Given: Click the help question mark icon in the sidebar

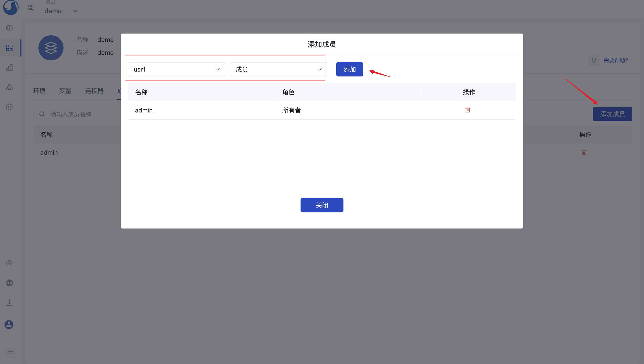Looking at the screenshot, I should 9,263.
